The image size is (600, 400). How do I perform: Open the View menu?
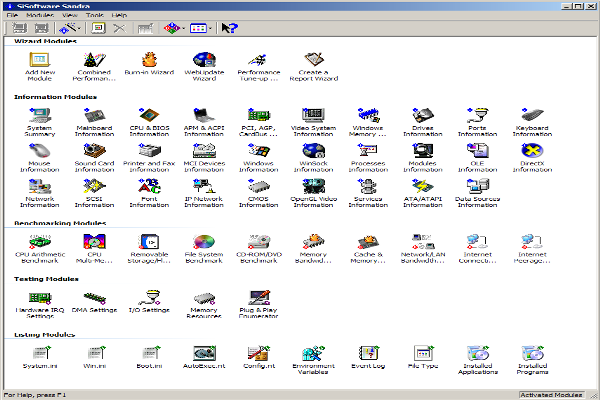70,15
